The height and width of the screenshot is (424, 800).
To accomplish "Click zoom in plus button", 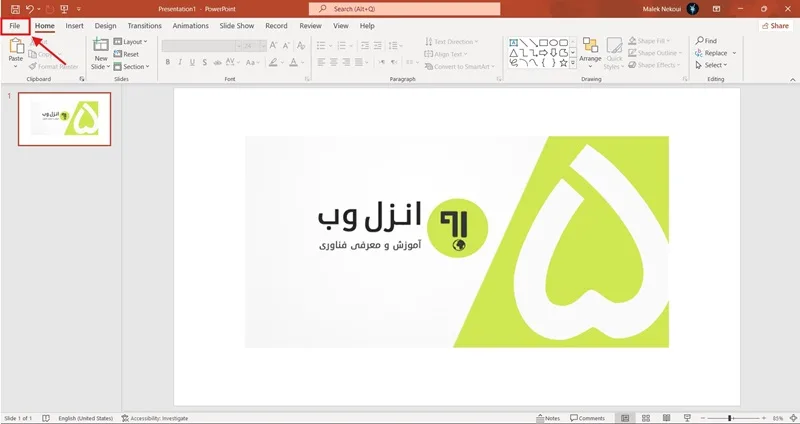I will pos(764,418).
